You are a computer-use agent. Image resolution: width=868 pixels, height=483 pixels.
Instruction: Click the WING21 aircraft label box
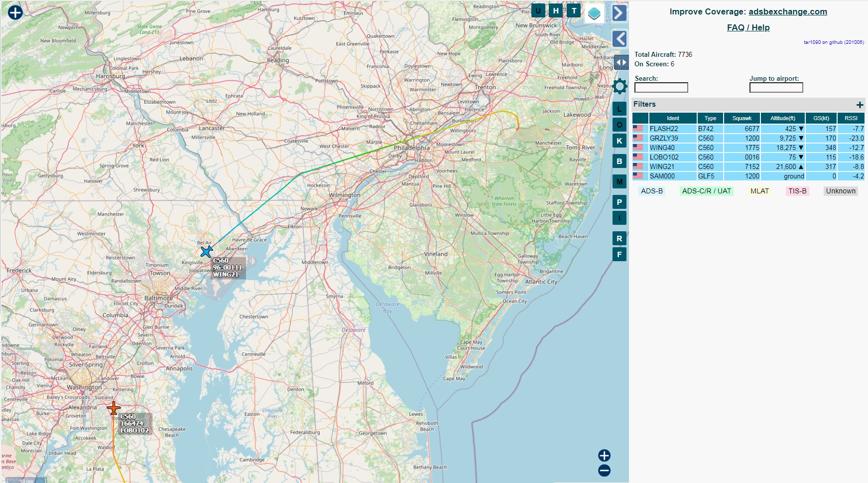tap(229, 268)
